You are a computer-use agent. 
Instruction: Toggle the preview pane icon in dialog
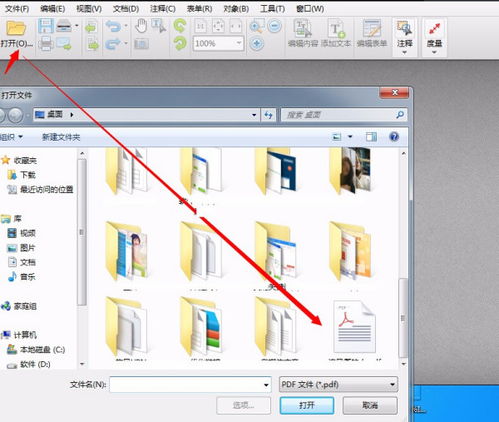click(371, 137)
